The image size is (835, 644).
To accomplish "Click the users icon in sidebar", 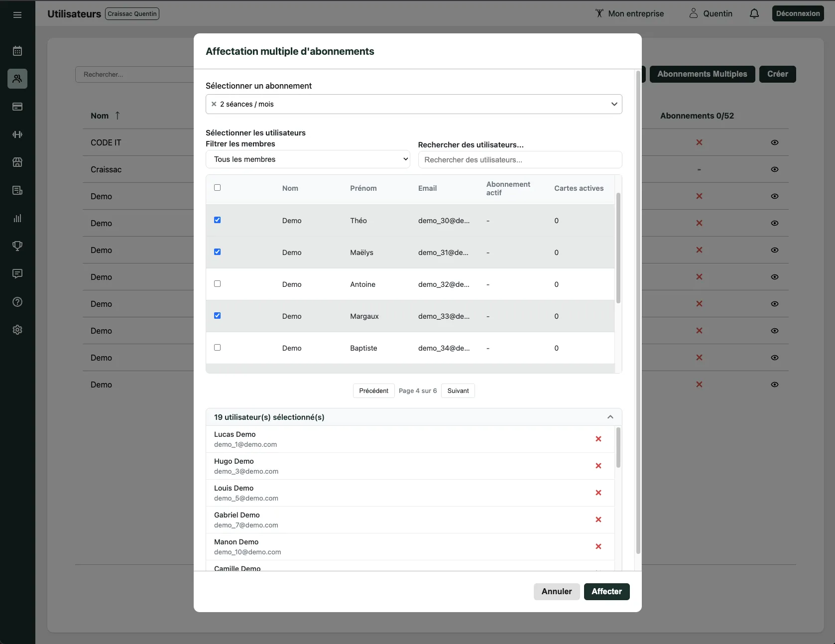I will [x=17, y=79].
